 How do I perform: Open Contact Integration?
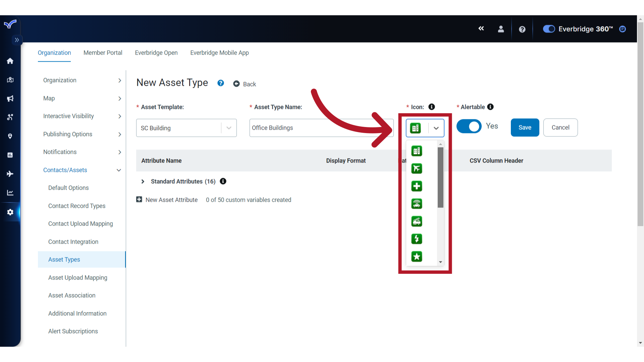(x=73, y=242)
